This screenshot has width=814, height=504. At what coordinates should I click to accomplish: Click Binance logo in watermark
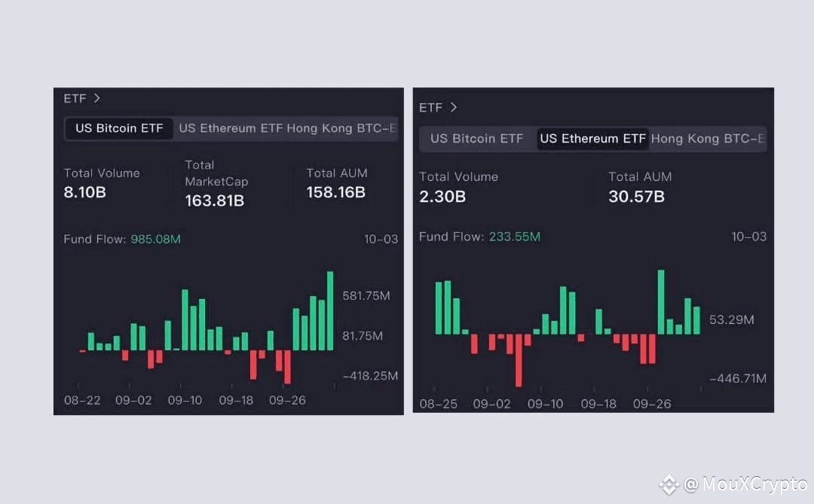coord(669,485)
